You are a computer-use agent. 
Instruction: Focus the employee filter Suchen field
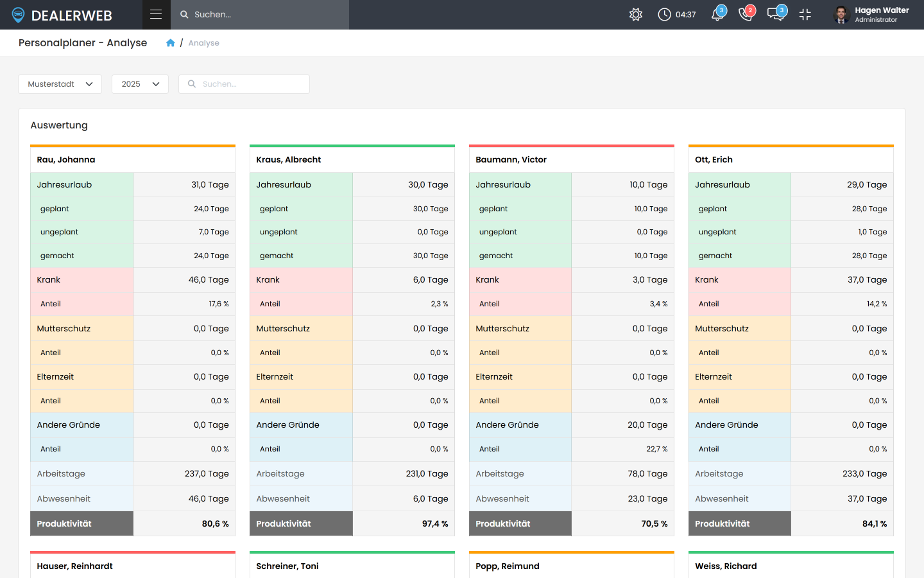pyautogui.click(x=244, y=84)
